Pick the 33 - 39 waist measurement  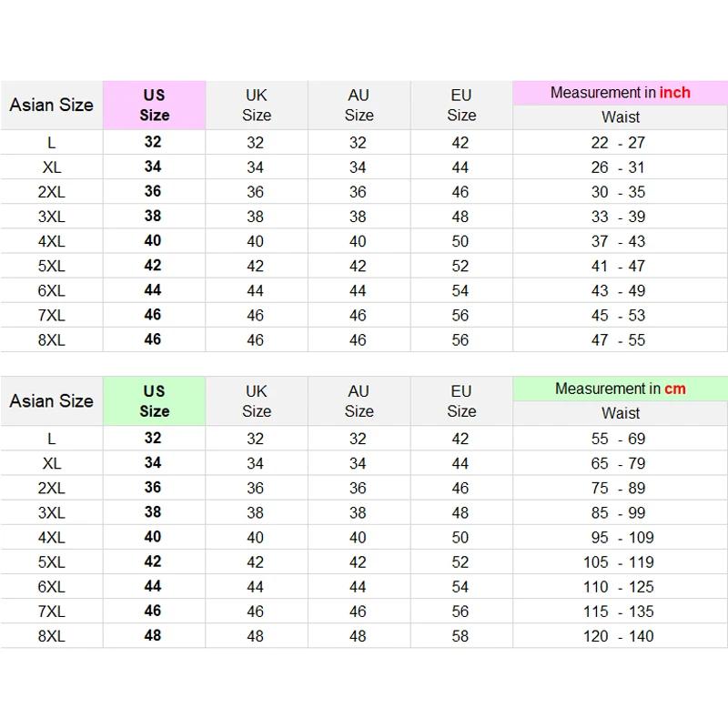[x=618, y=217]
